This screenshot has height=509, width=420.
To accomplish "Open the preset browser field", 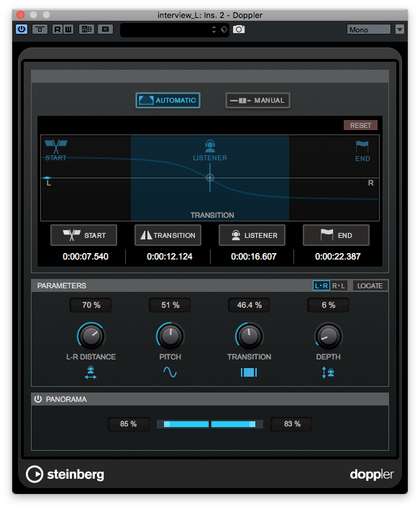I will point(165,30).
